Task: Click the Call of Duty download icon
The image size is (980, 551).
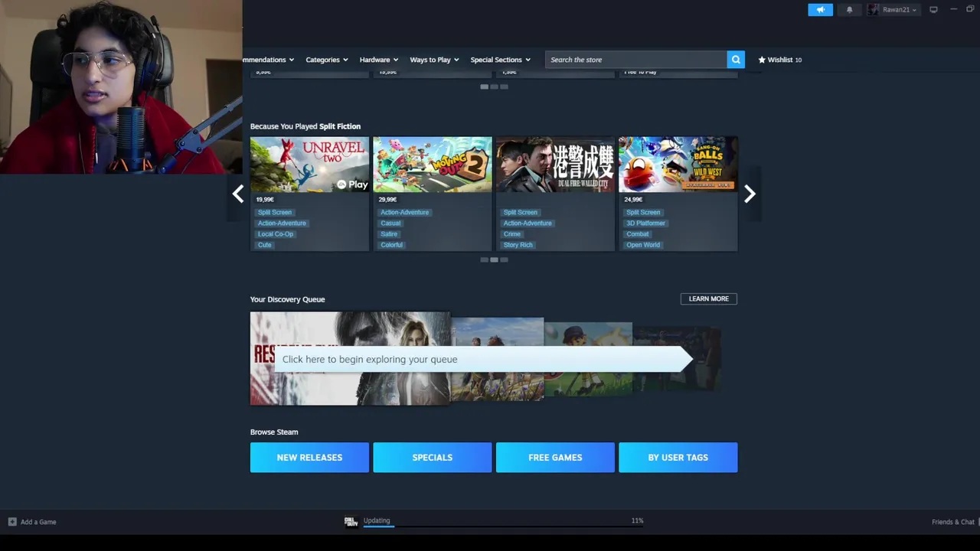Action: (x=351, y=522)
